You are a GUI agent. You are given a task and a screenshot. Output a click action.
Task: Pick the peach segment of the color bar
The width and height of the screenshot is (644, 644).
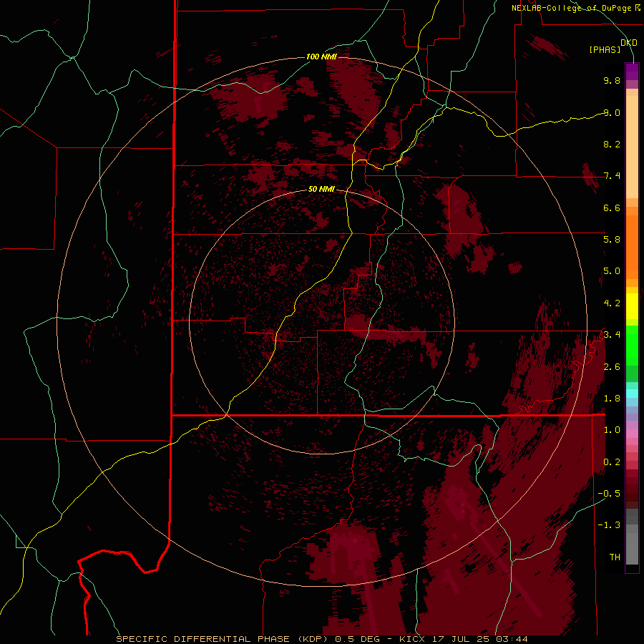pos(632,147)
